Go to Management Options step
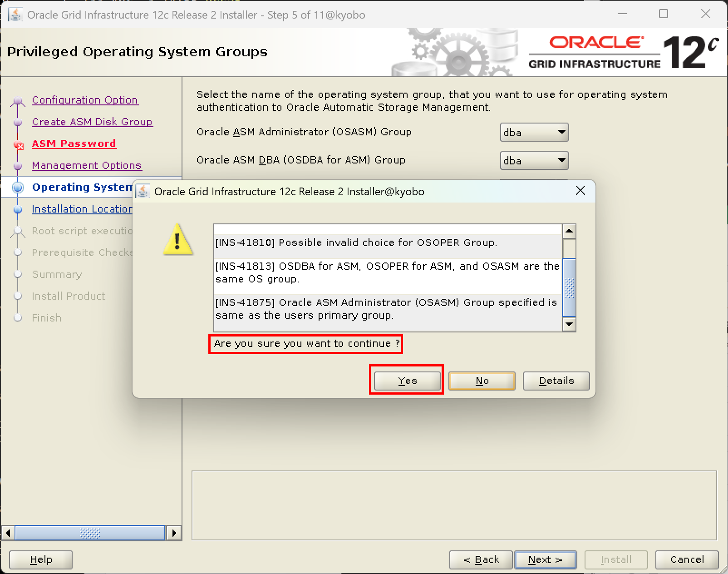This screenshot has height=574, width=728. [x=87, y=165]
